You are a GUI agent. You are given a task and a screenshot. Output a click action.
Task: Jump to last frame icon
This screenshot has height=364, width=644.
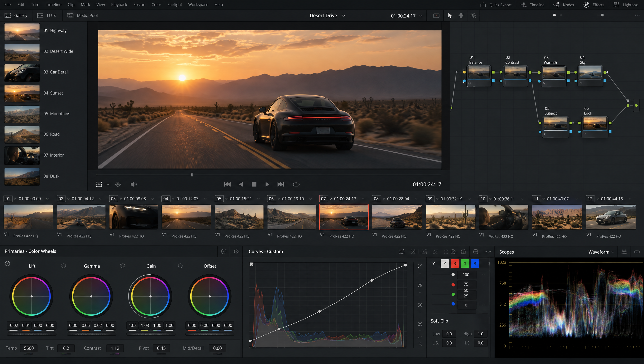pyautogui.click(x=281, y=184)
